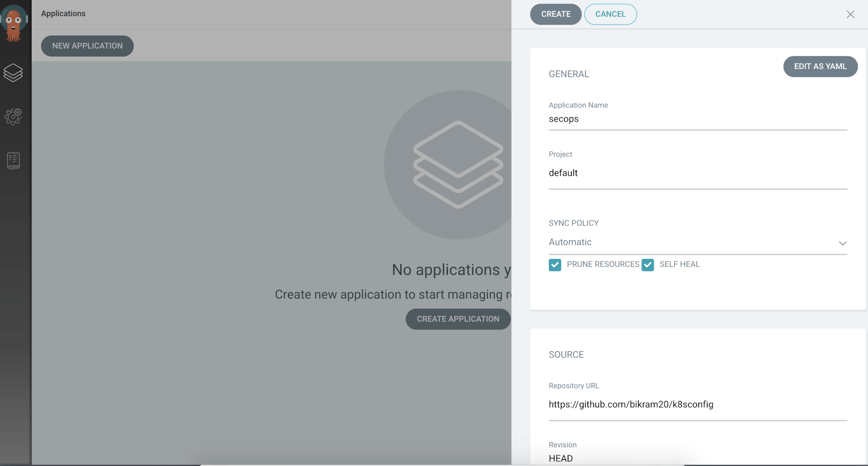Click the large layers placeholder graphic
Screen dimensions: 868x466
[x=448, y=164]
